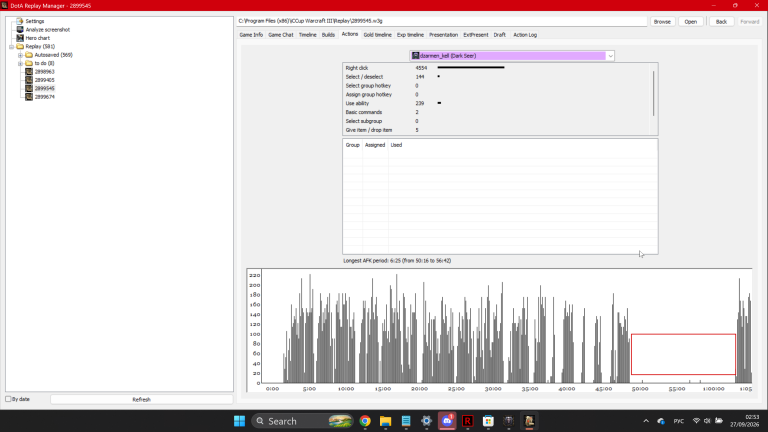Select the '2899674' replay label
Screen dimensions: 768x432
(x=45, y=97)
